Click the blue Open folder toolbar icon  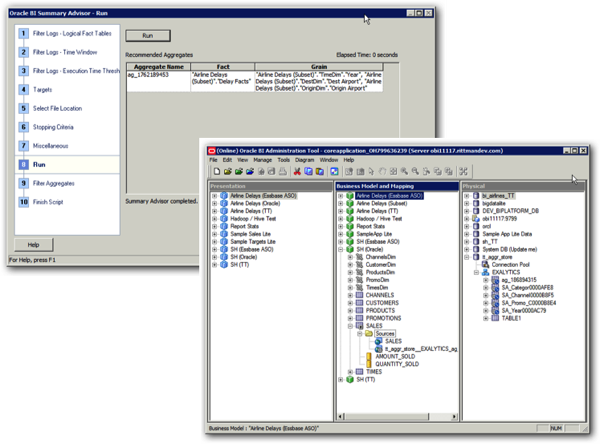[x=250, y=171]
